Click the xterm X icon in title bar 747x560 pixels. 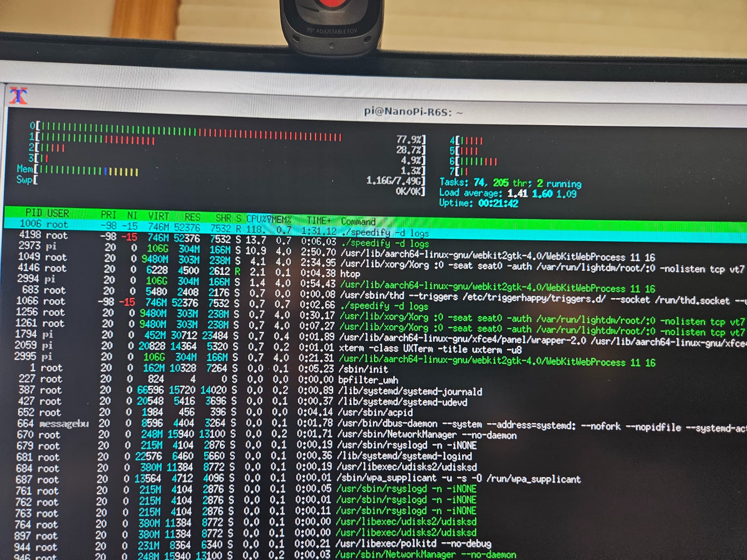pos(18,96)
